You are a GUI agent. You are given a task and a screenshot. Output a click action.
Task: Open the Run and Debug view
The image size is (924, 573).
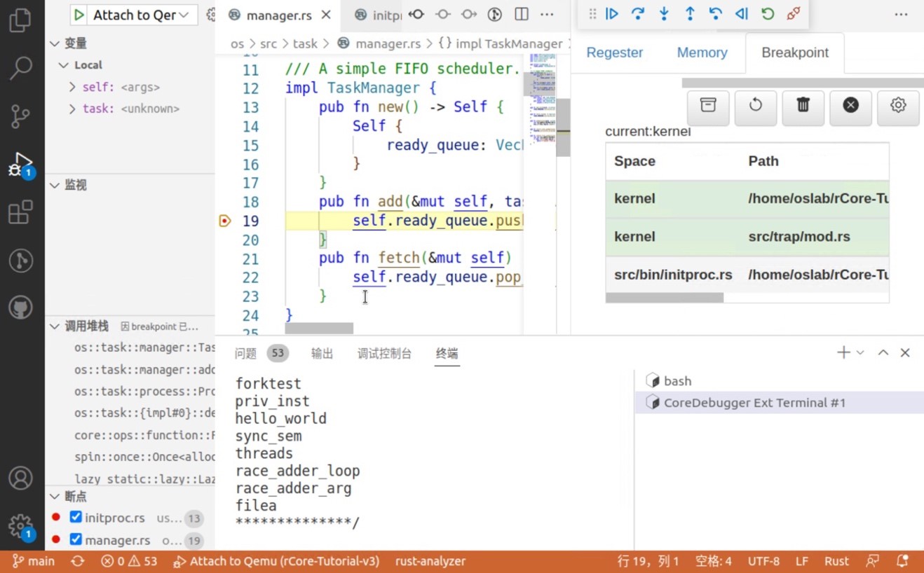pos(20,165)
